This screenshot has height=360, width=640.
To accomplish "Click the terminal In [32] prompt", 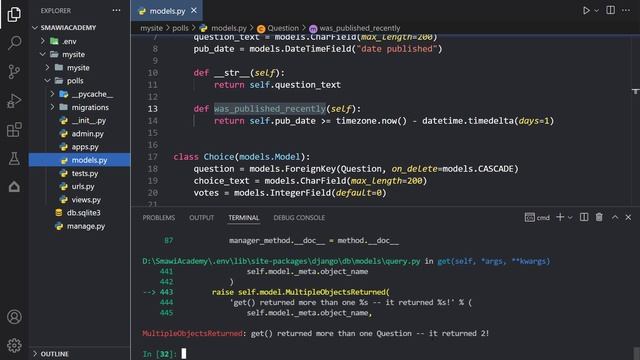I will (160, 354).
